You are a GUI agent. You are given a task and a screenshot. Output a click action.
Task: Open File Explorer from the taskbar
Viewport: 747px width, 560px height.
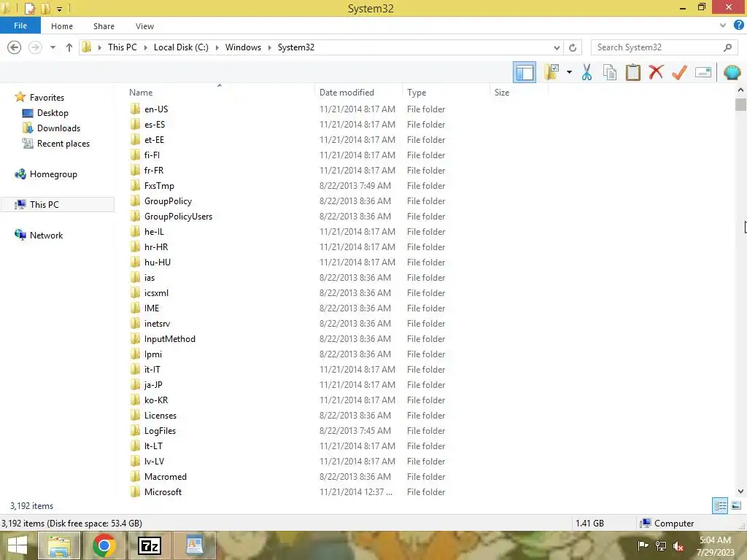click(58, 545)
